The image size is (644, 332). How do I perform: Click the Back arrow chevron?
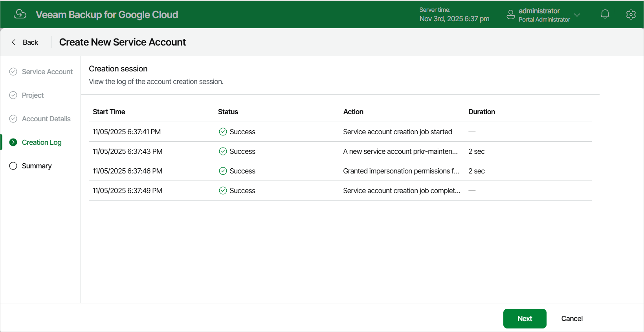[14, 42]
